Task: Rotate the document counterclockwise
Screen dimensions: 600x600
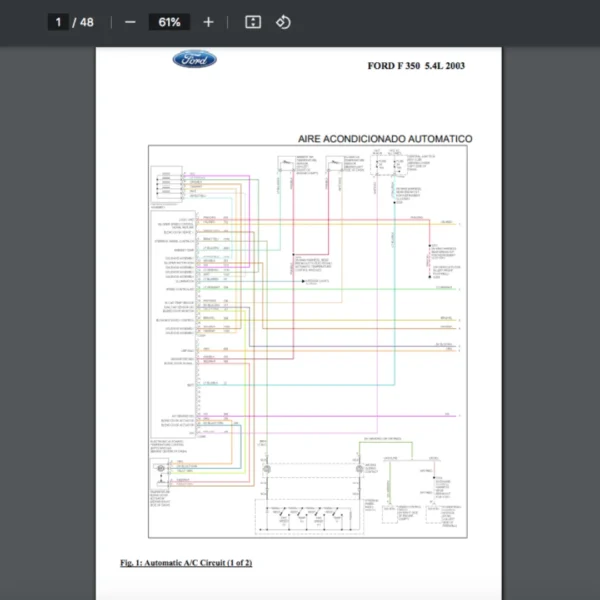Action: pos(283,22)
